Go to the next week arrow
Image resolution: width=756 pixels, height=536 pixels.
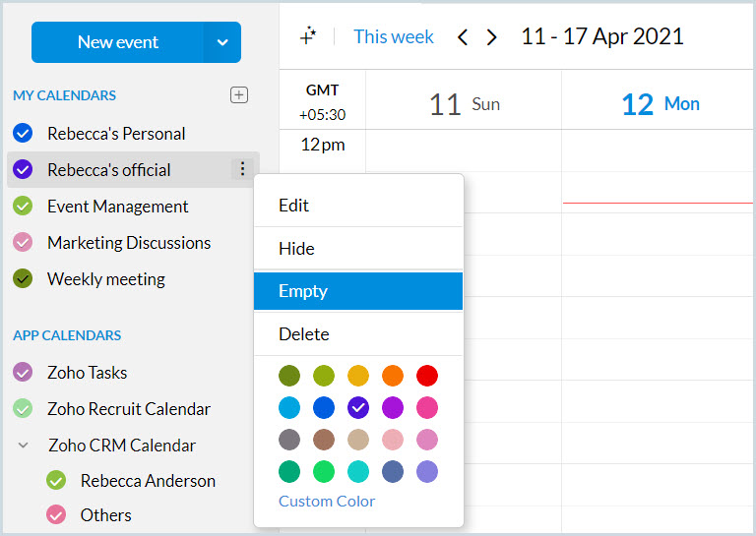pyautogui.click(x=492, y=37)
